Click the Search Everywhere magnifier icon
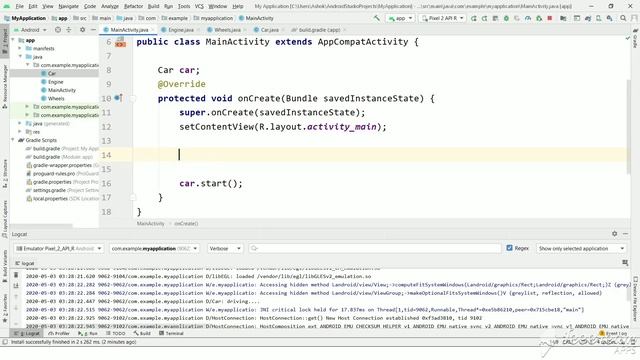The width and height of the screenshot is (640, 360). pos(623,18)
